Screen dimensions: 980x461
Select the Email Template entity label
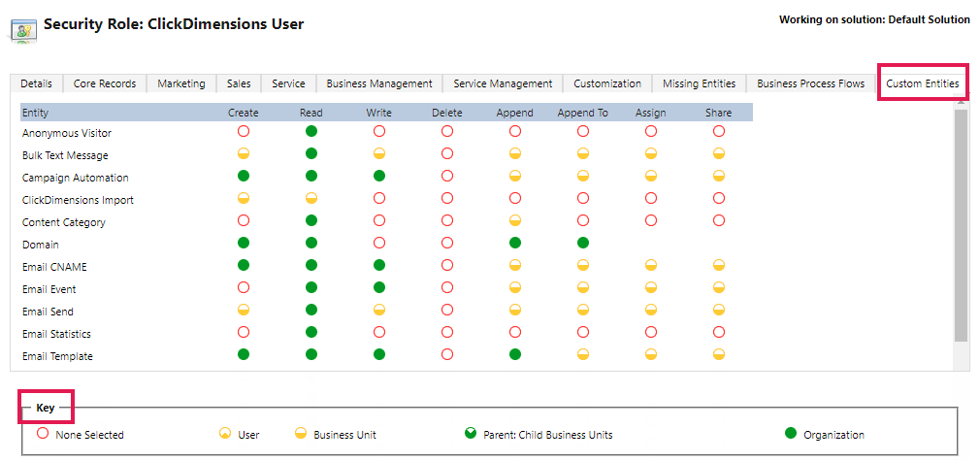pyautogui.click(x=57, y=356)
